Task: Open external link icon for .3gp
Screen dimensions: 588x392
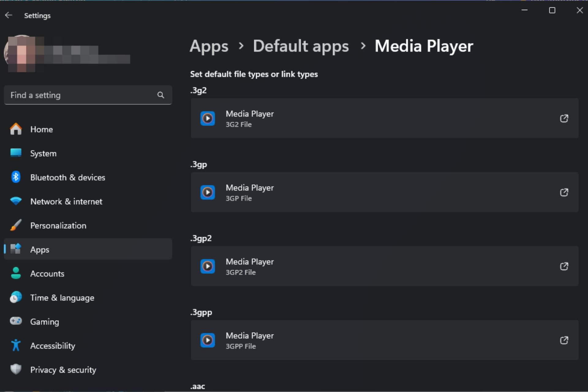Action: click(564, 192)
